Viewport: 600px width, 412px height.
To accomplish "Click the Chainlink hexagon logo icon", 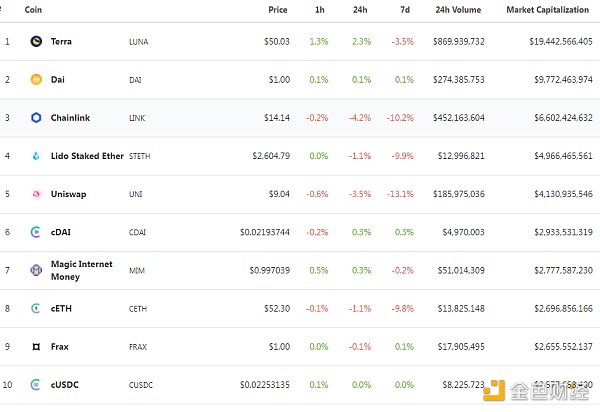I will (x=36, y=117).
